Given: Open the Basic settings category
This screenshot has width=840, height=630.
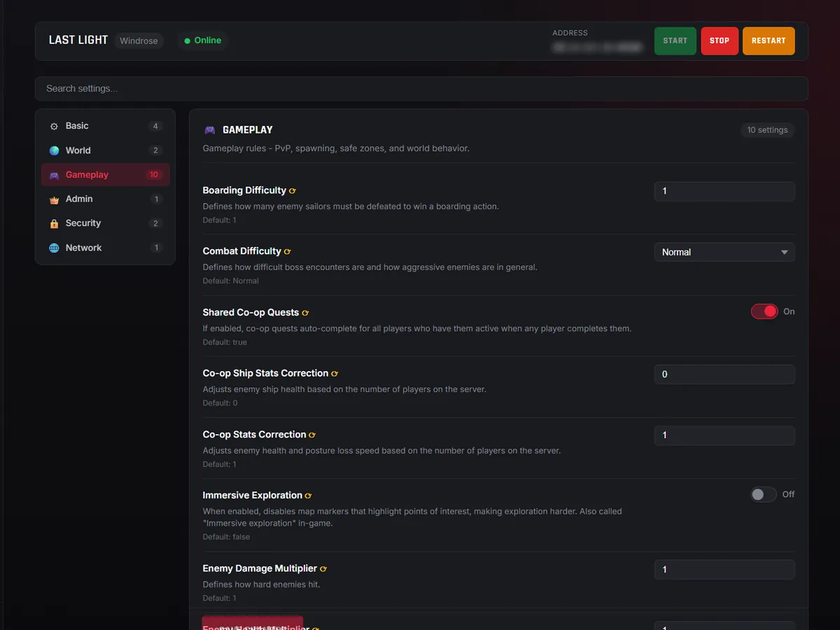Looking at the screenshot, I should 106,126.
